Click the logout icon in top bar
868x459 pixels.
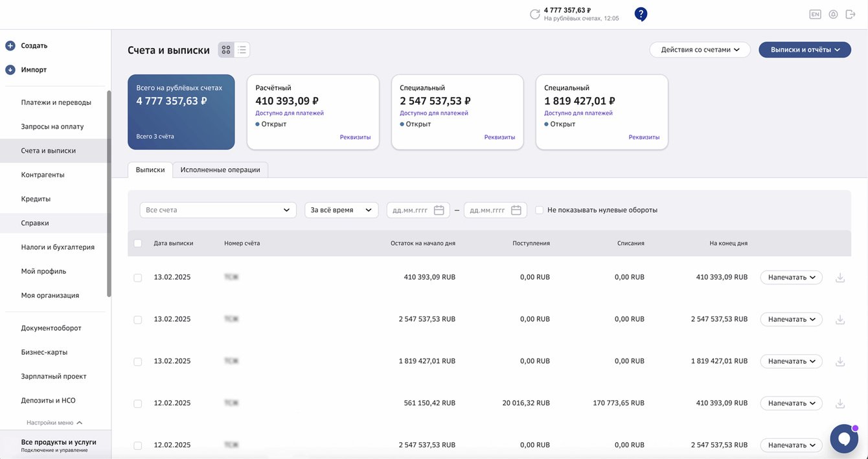coord(851,14)
